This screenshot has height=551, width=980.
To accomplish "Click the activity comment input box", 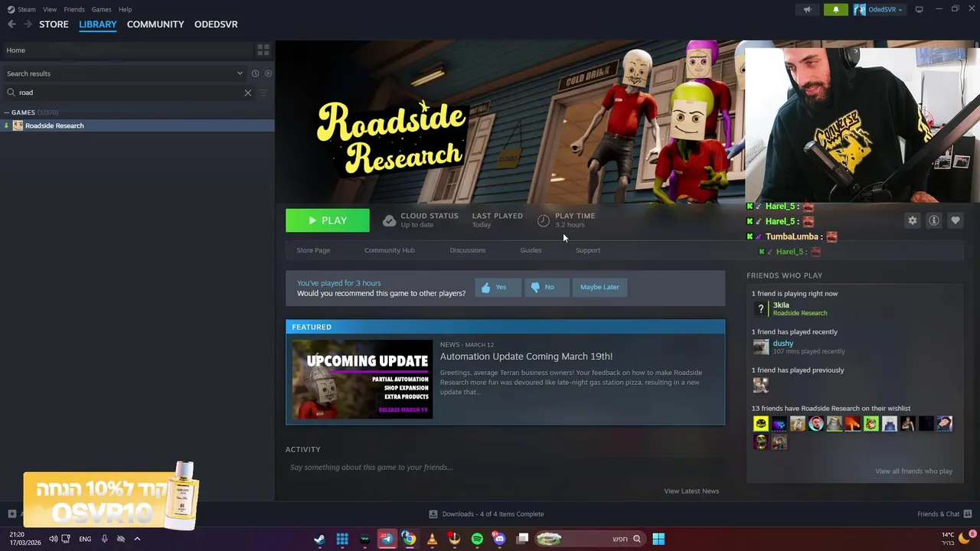I will pos(505,467).
